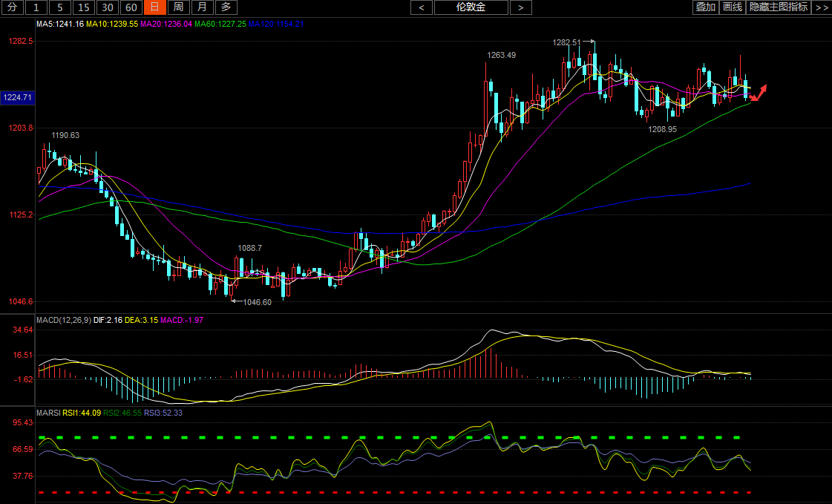This screenshot has width=832, height=504.
Task: Click the MA5:1241.16 indicator label
Action: coord(60,24)
